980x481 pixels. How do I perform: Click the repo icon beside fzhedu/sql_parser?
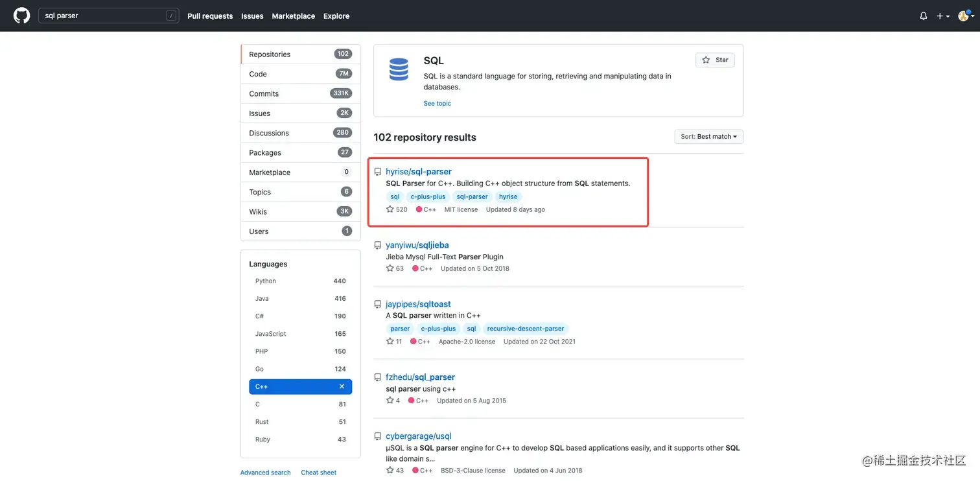coord(378,378)
